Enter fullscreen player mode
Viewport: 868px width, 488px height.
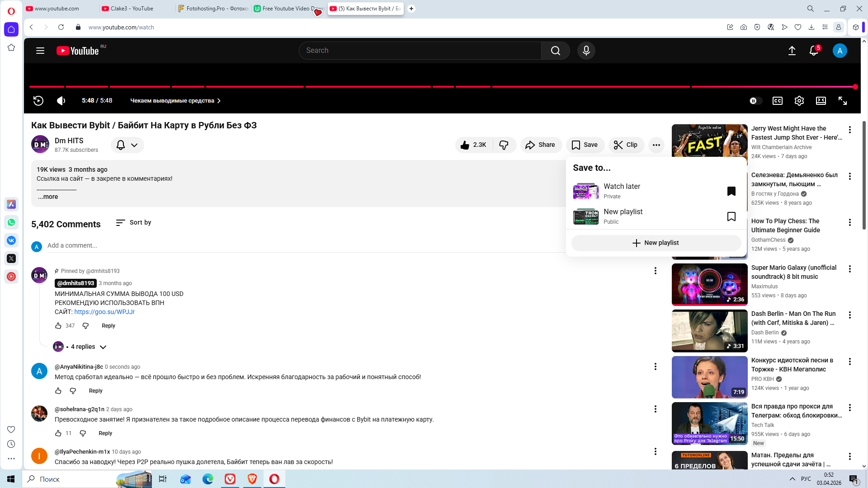coord(842,101)
